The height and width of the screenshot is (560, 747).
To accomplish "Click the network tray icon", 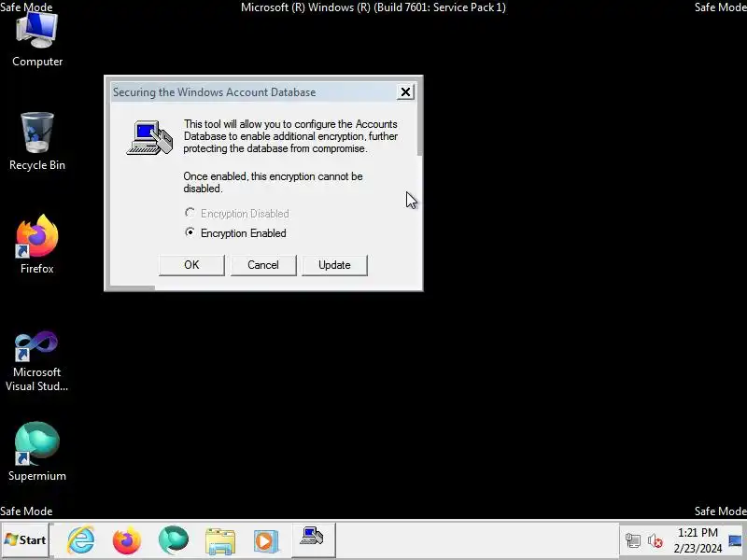I will click(x=633, y=540).
